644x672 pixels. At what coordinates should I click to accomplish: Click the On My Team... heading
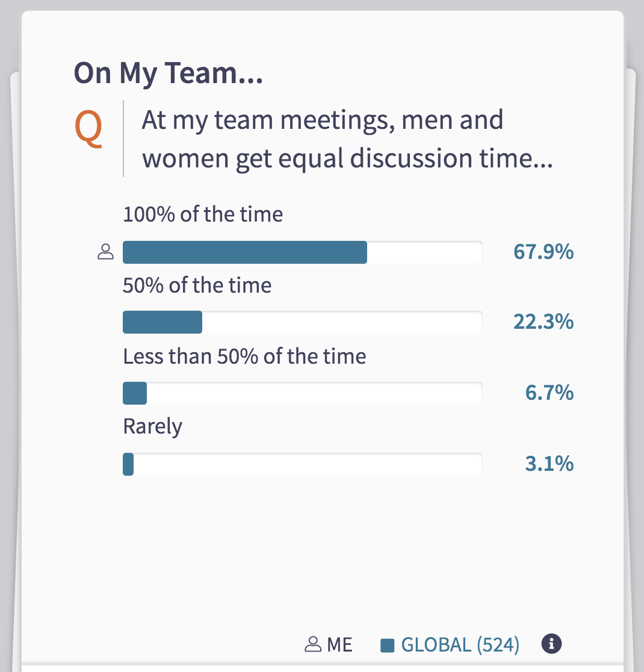tap(169, 73)
